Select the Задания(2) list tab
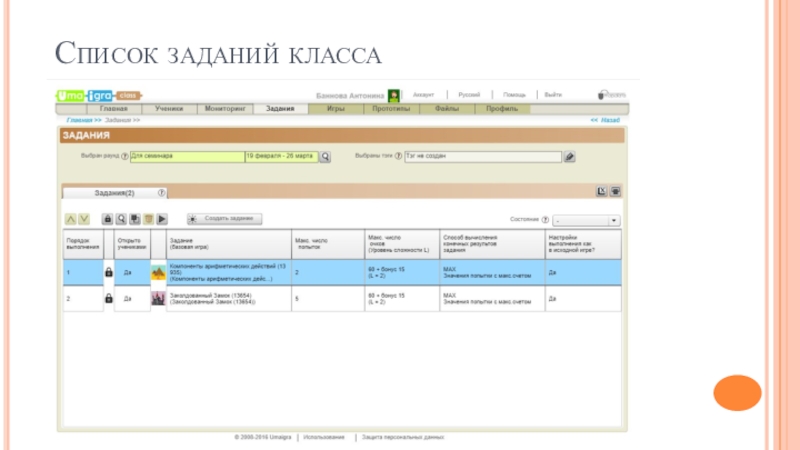800x450 pixels. point(115,193)
